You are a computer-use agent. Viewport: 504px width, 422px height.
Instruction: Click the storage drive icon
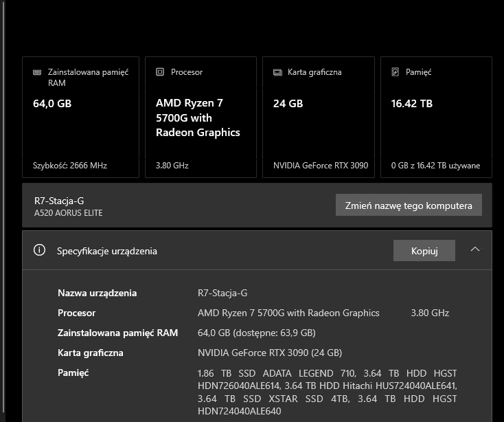(396, 71)
